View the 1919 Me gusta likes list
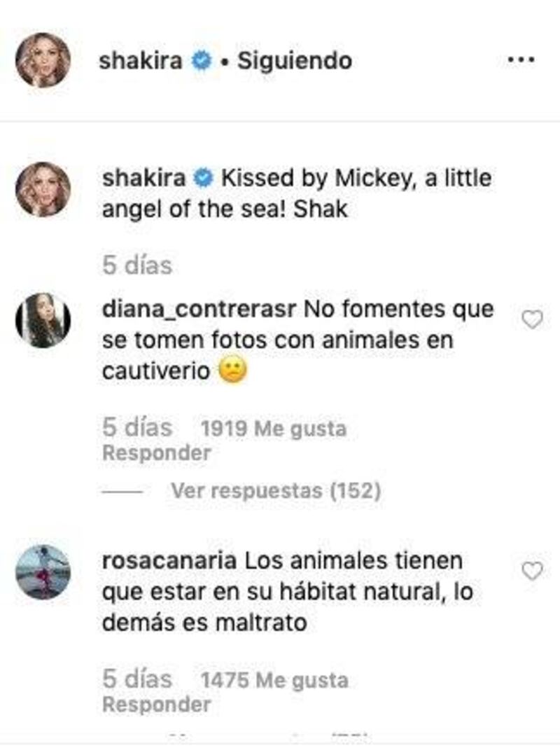This screenshot has width=560, height=748. point(274,429)
